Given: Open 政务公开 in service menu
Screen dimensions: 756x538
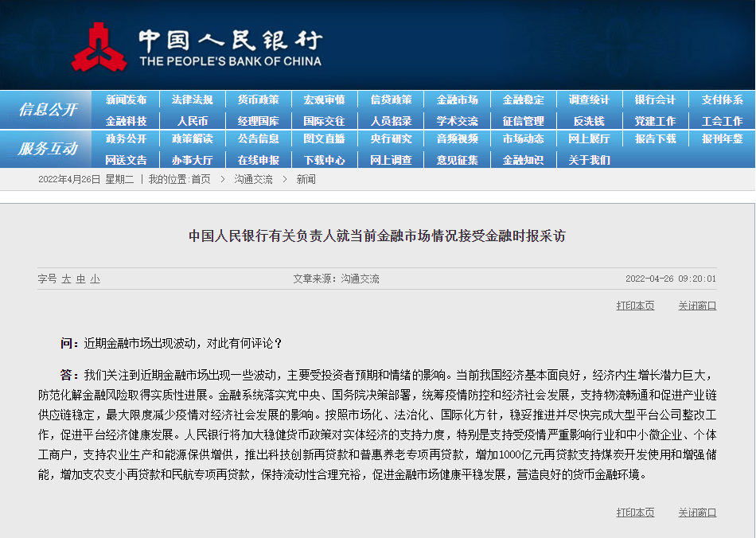Looking at the screenshot, I should tap(126, 138).
